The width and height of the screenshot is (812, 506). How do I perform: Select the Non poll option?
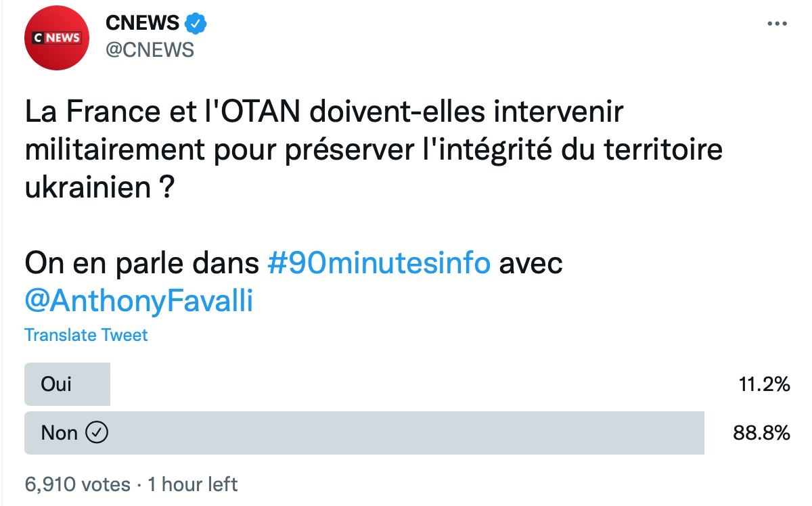click(407, 433)
